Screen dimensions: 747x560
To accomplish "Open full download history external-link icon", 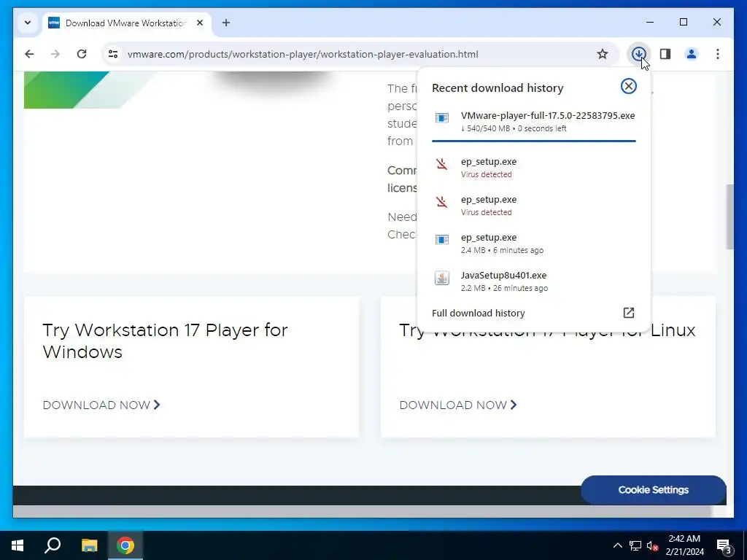I will (x=628, y=313).
